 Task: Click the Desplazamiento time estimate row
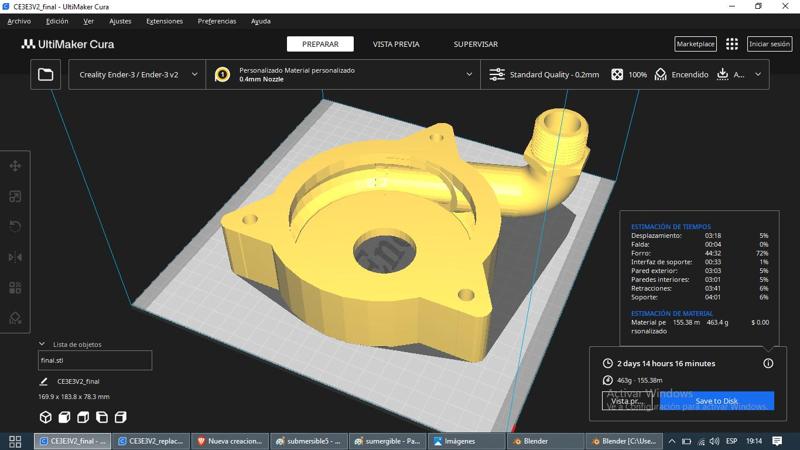click(699, 236)
